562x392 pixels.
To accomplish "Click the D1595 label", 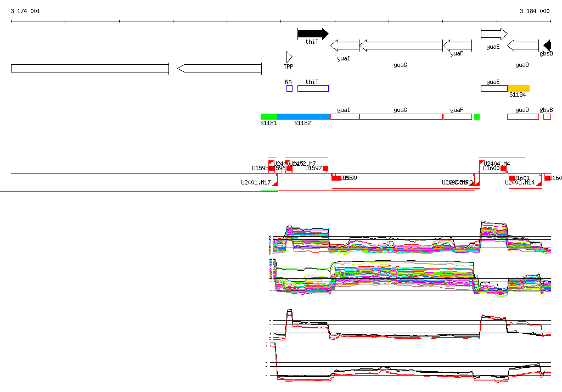I will click(260, 168).
